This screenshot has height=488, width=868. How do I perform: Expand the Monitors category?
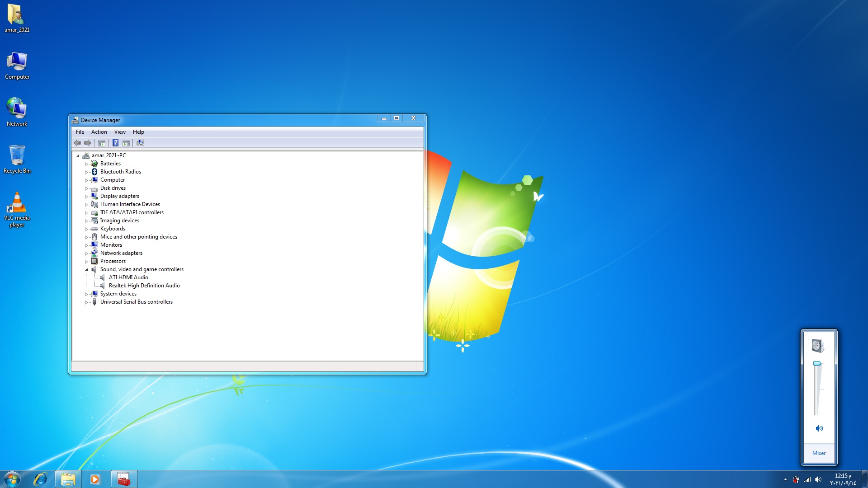click(x=86, y=245)
